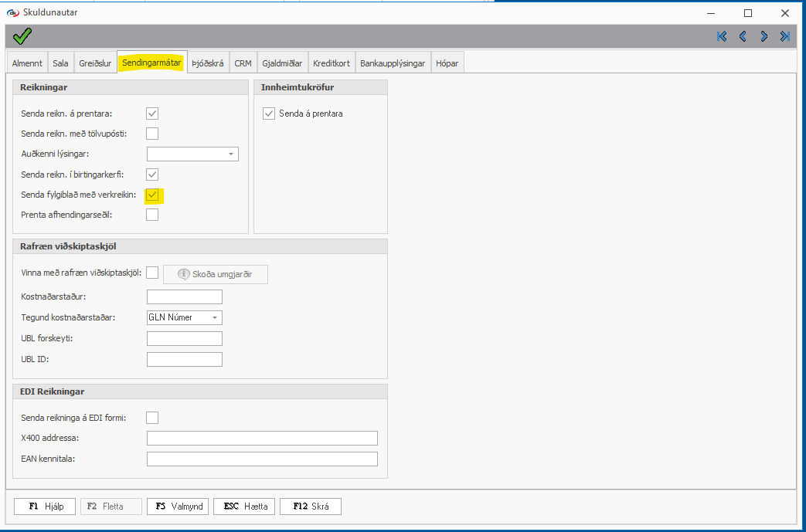Go to previous record arrow icon
The height and width of the screenshot is (532, 806).
(743, 36)
